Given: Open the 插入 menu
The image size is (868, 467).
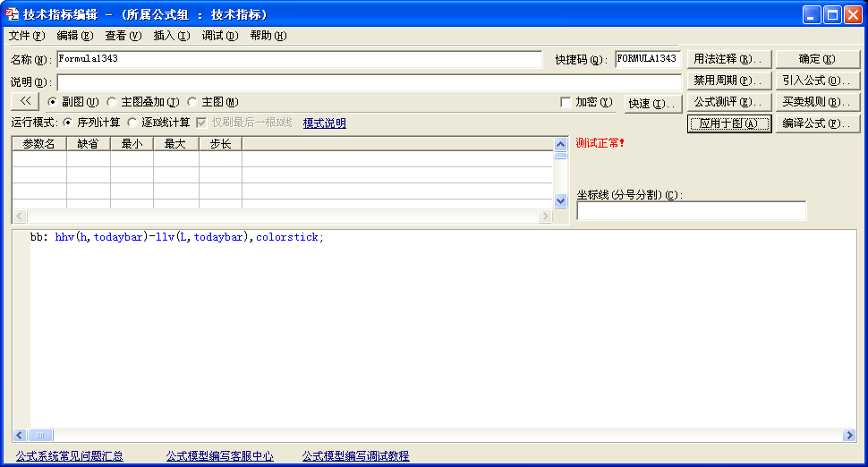Looking at the screenshot, I should tap(171, 36).
